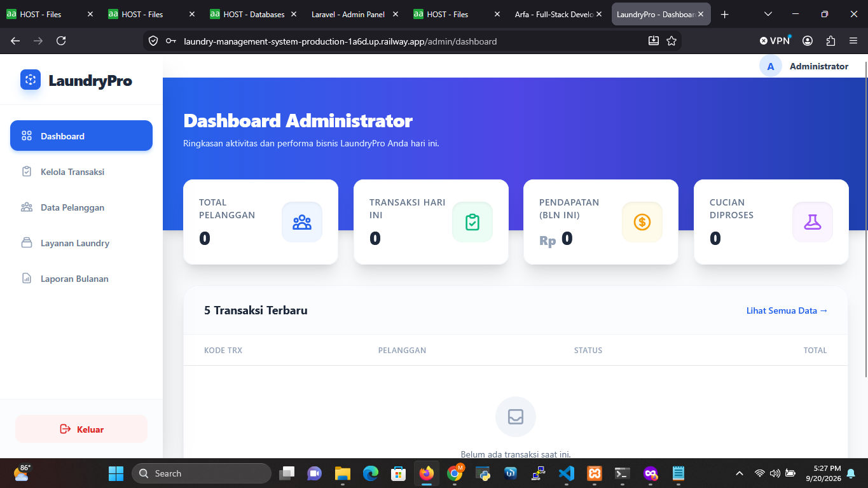Open Kelola Transaksi in the sidebar
This screenshot has height=488, width=868.
(x=81, y=172)
